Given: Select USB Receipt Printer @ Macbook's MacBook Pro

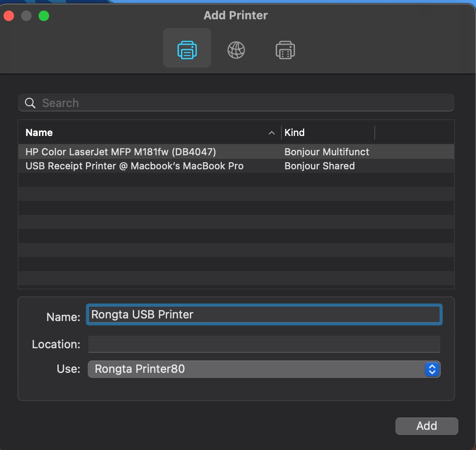Looking at the screenshot, I should click(x=236, y=166).
